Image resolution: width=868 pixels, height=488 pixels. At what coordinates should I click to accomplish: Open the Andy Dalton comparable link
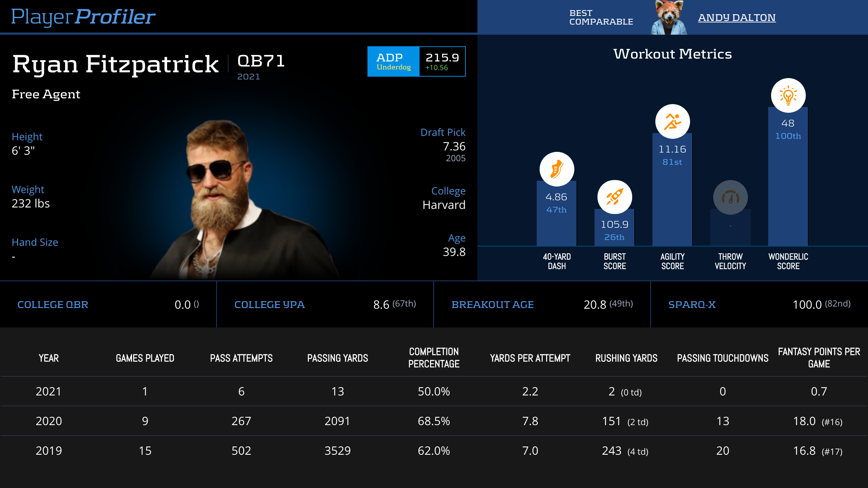[x=737, y=17]
